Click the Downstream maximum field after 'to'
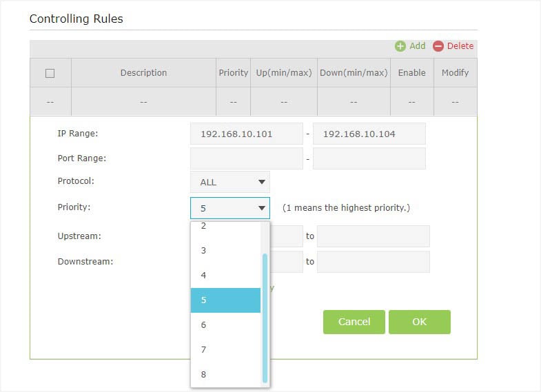Screen dimensions: 541x392 coord(374,262)
